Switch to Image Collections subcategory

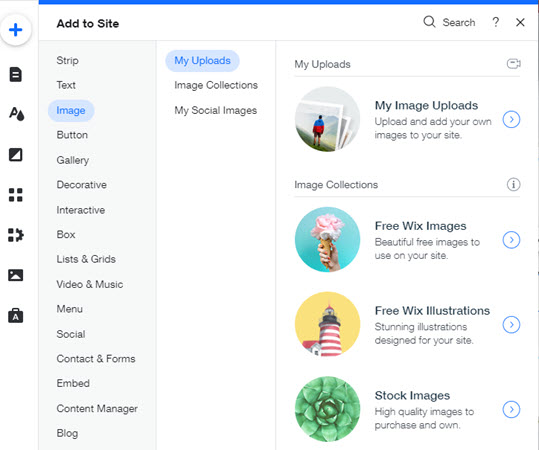click(x=216, y=85)
